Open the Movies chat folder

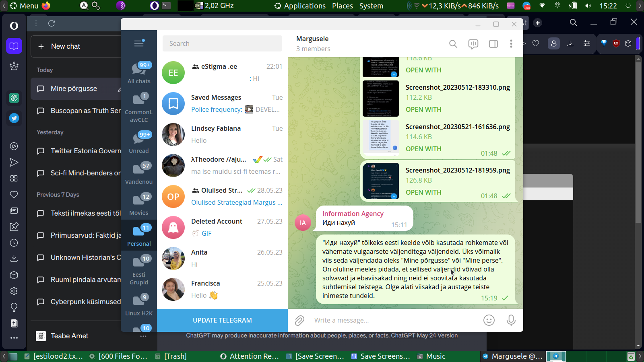pyautogui.click(x=139, y=204)
